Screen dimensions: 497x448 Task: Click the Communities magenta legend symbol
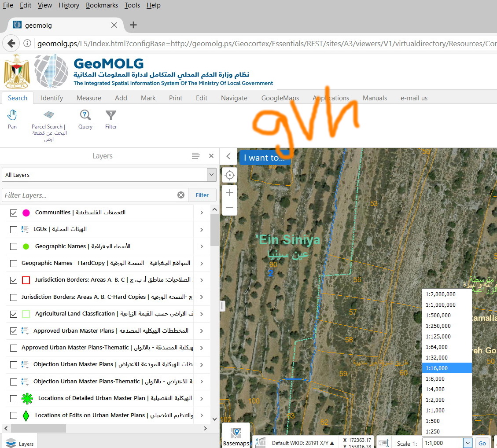click(26, 213)
